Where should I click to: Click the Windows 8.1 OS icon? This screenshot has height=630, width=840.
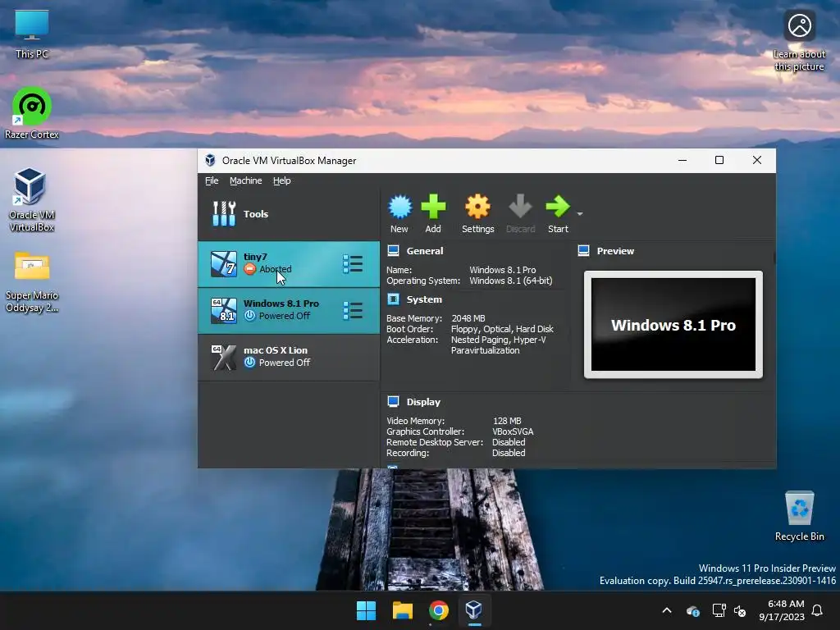[x=223, y=311]
